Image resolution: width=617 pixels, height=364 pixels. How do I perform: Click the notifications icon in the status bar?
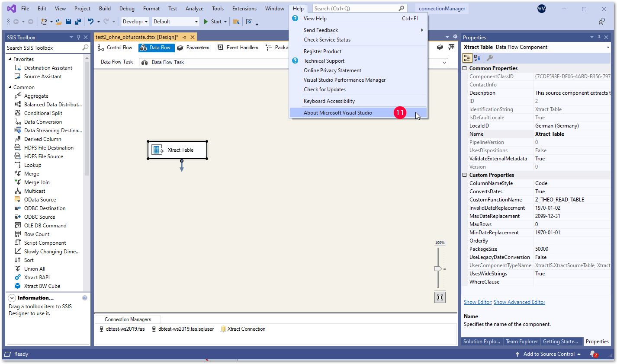click(593, 354)
